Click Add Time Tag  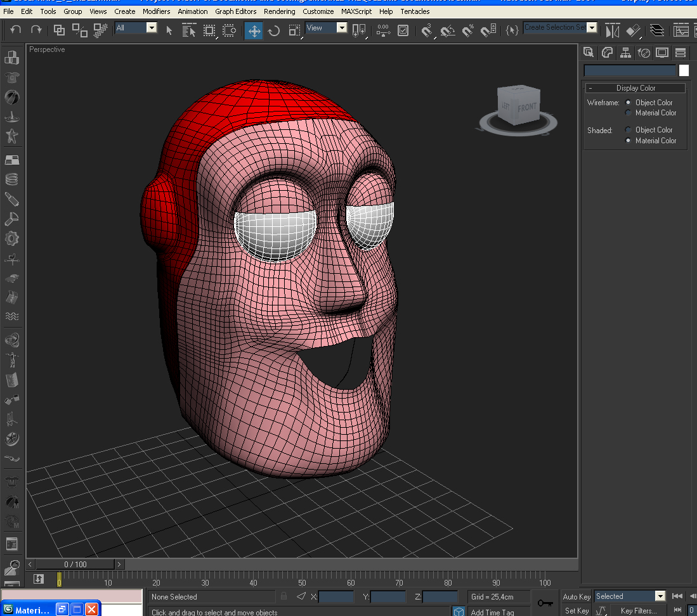(x=492, y=612)
